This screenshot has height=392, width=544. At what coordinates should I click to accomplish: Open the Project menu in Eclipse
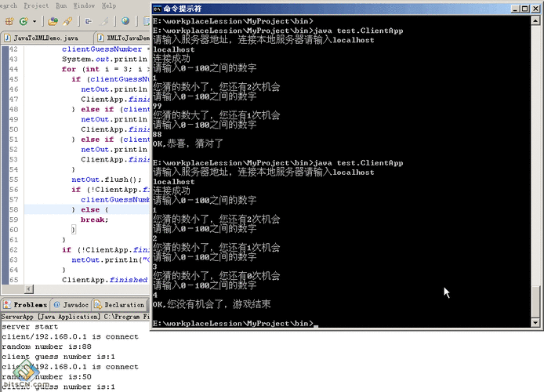[36, 5]
